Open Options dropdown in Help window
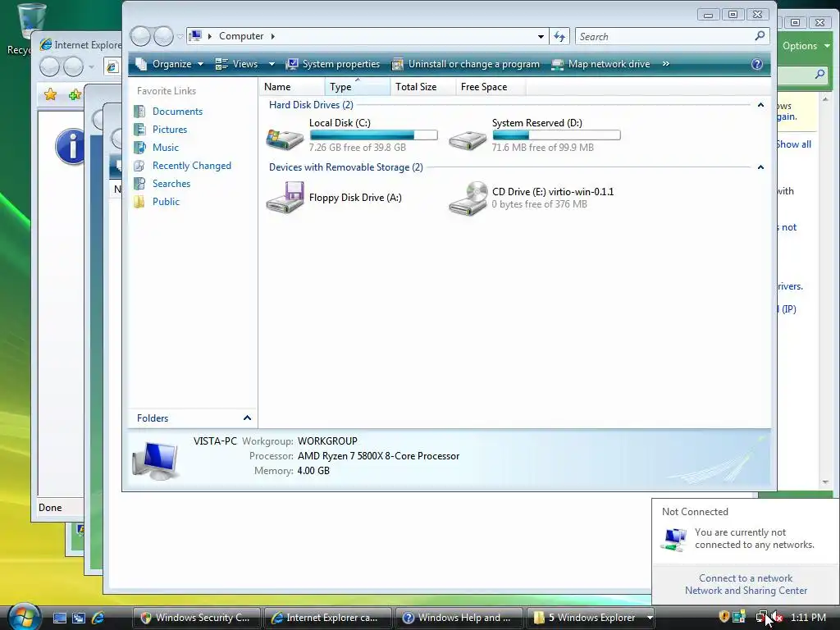The height and width of the screenshot is (630, 840). (x=806, y=46)
